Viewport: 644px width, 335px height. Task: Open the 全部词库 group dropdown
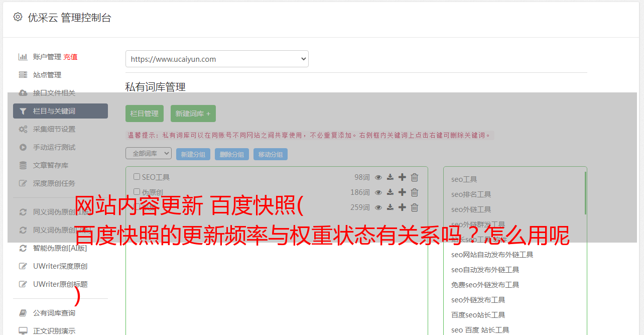click(149, 154)
